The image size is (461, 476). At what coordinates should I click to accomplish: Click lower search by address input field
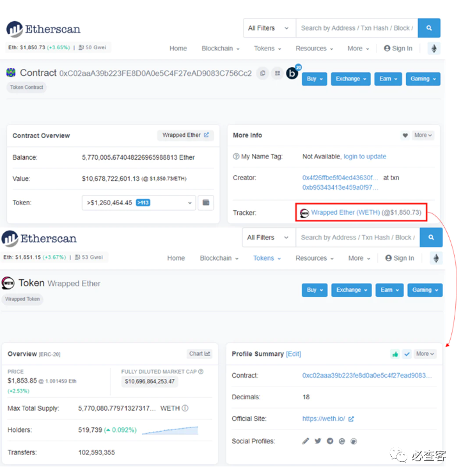(x=357, y=238)
